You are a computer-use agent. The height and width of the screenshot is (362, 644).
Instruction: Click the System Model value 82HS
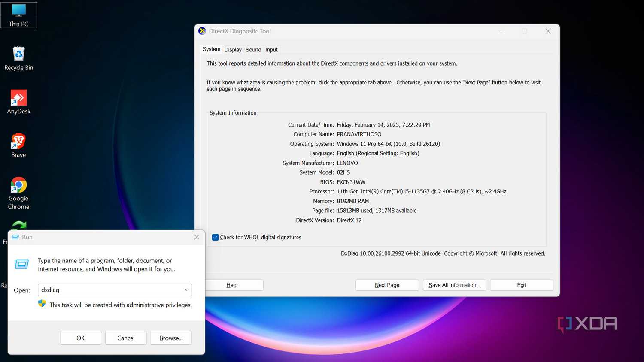[x=343, y=172]
